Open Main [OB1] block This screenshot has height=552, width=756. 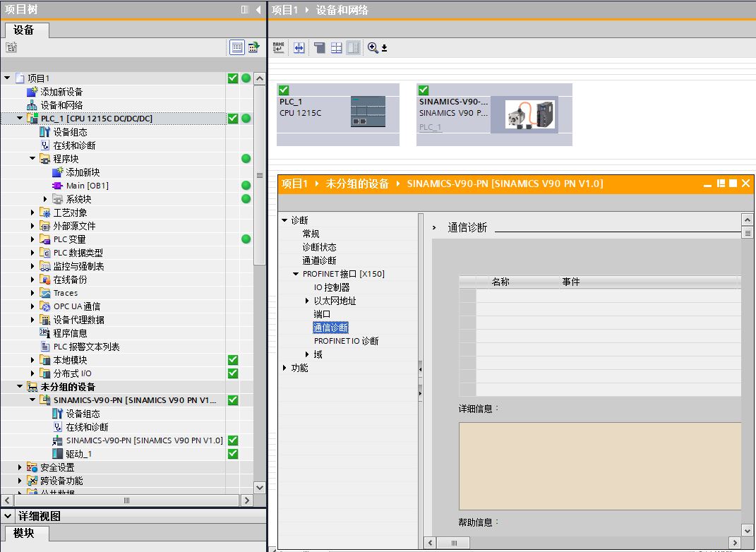[x=88, y=186]
